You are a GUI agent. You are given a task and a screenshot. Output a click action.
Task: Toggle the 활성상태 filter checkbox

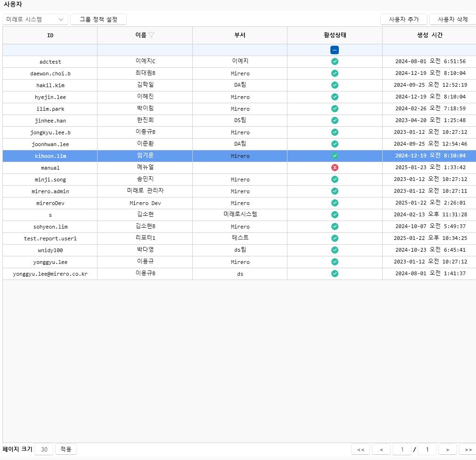335,50
